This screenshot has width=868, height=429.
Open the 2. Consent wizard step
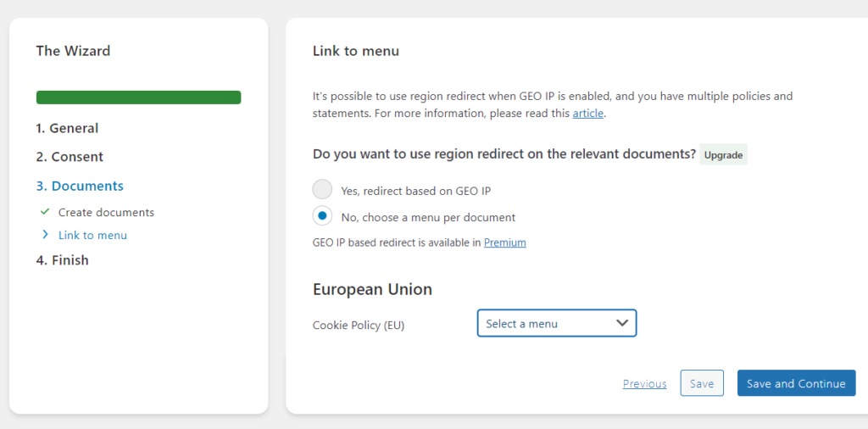pos(70,157)
